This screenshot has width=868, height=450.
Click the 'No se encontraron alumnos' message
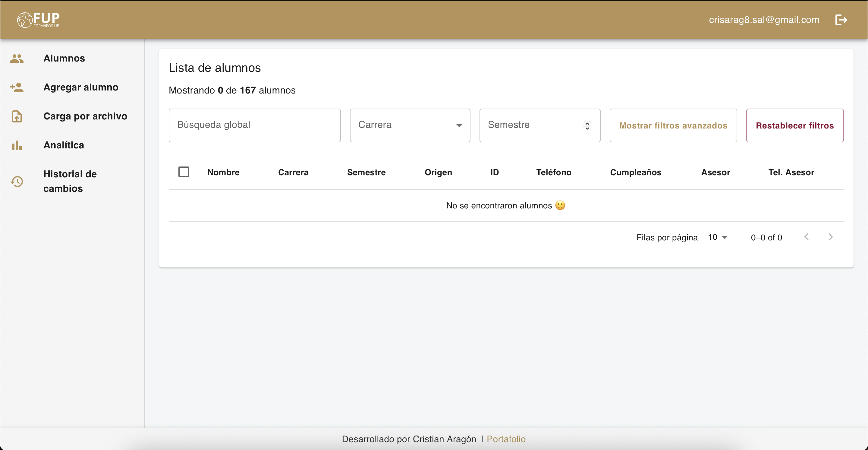[x=505, y=205]
